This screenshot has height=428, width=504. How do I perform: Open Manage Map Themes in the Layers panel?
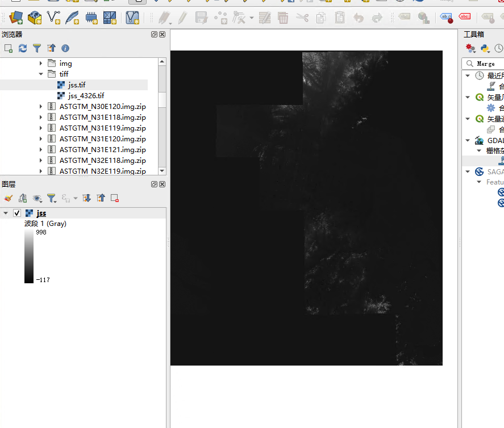coord(37,198)
